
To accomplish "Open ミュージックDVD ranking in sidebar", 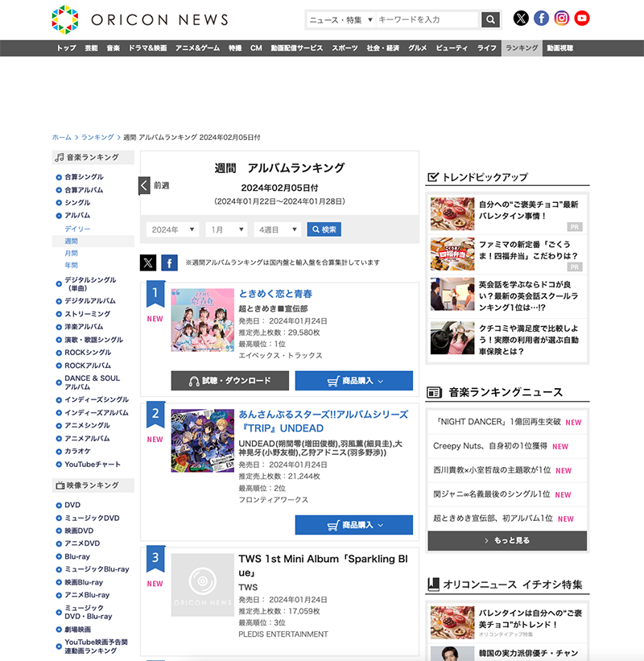I will click(x=92, y=518).
